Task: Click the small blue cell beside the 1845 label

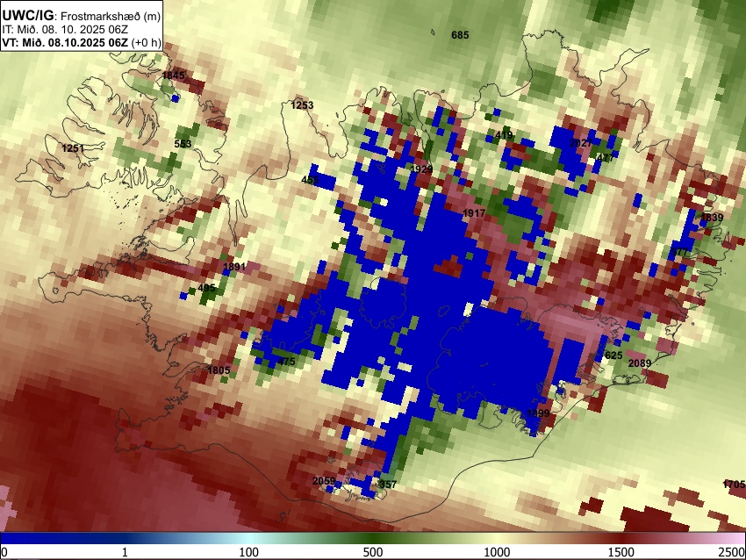Action: point(175,98)
